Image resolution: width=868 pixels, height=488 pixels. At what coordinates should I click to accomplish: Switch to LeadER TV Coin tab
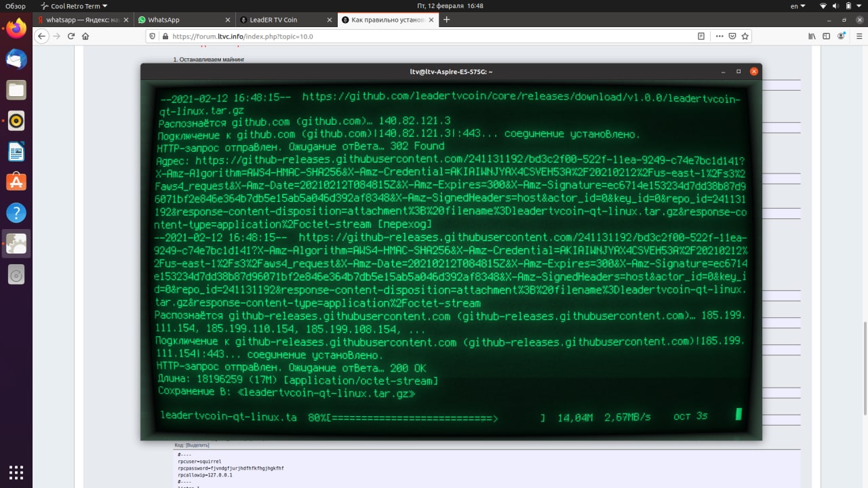click(285, 20)
